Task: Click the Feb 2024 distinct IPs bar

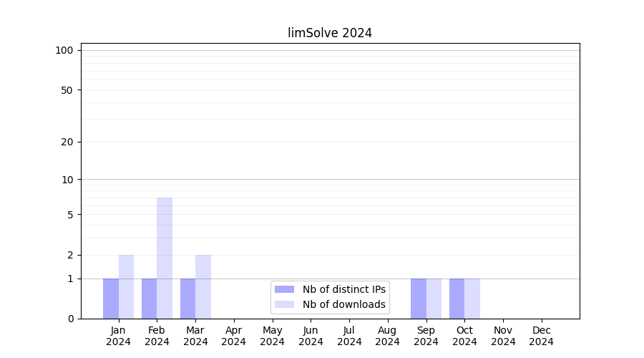Action: [149, 299]
